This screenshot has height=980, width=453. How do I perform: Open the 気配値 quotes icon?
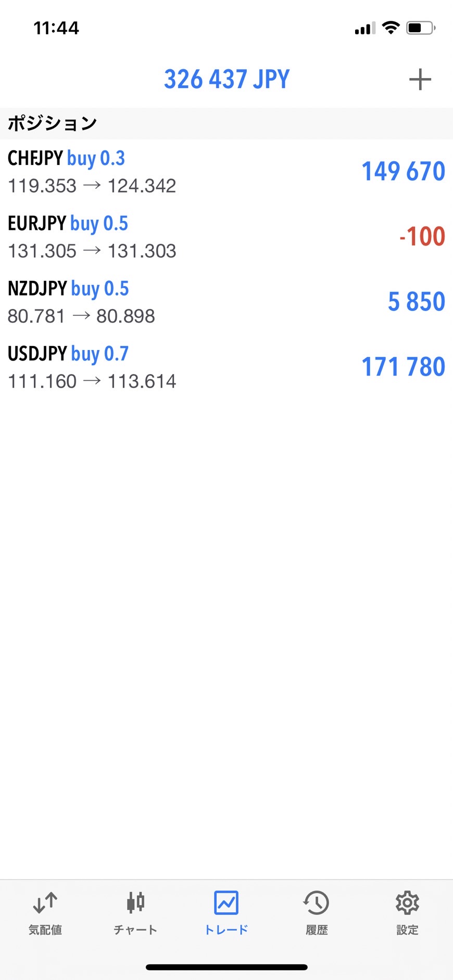pos(45,902)
